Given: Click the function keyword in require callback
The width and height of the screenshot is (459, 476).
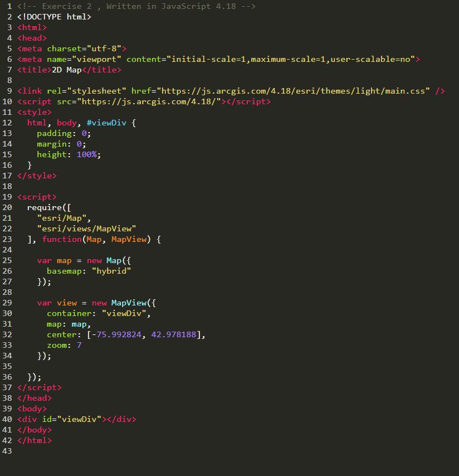Looking at the screenshot, I should pyautogui.click(x=62, y=239).
